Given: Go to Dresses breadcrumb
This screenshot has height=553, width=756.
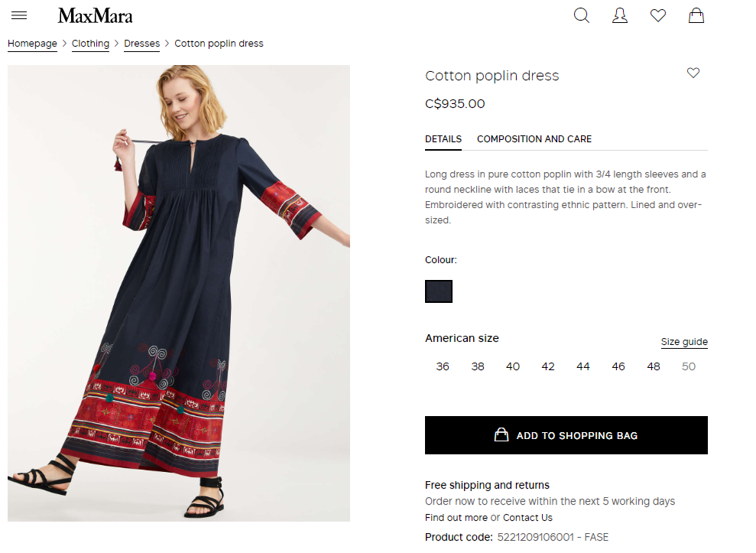Looking at the screenshot, I should click(141, 44).
